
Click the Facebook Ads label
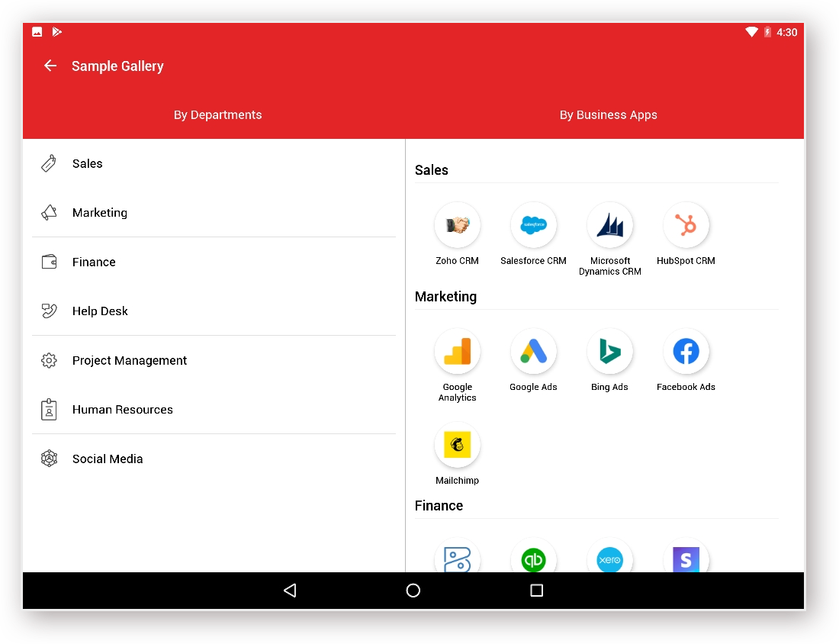tap(686, 387)
